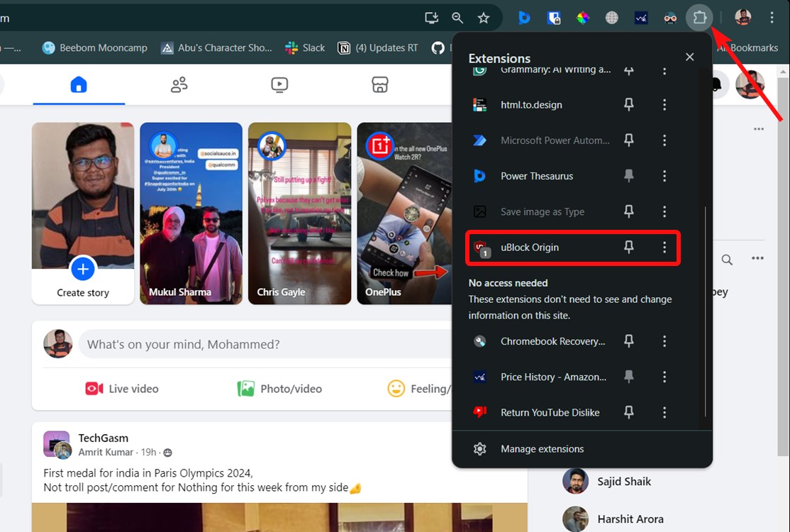Click the Extensions puzzle icon in toolbar
Image resolution: width=790 pixels, height=532 pixels.
coord(699,18)
